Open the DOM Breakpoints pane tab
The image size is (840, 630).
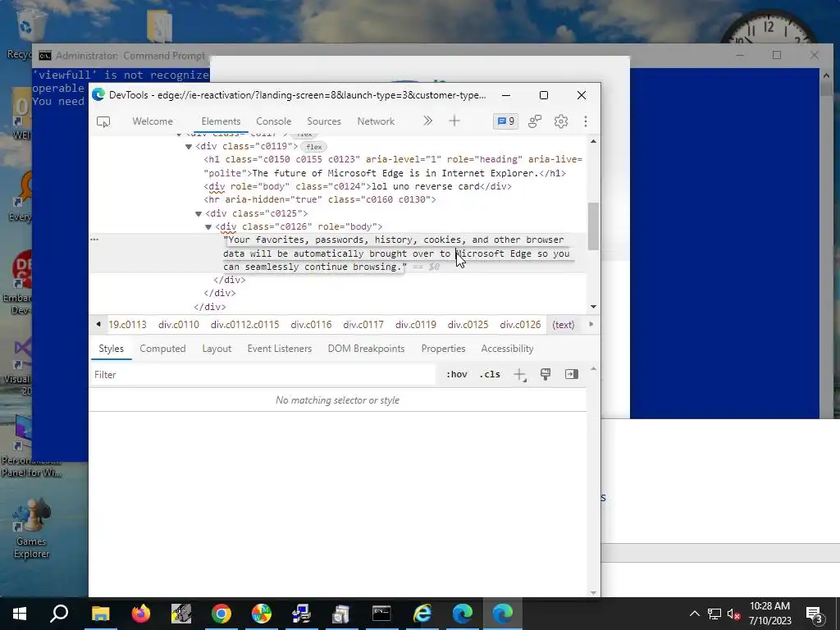tap(367, 349)
